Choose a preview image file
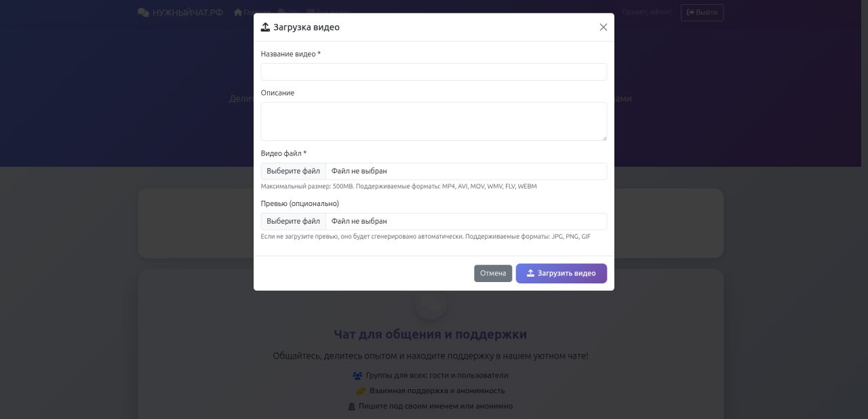Screen dimensions: 868x419 click(293, 222)
